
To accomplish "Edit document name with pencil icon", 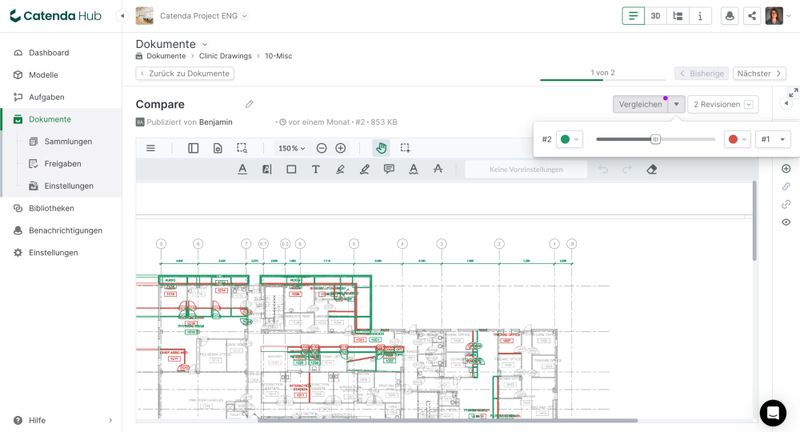I will pos(249,104).
